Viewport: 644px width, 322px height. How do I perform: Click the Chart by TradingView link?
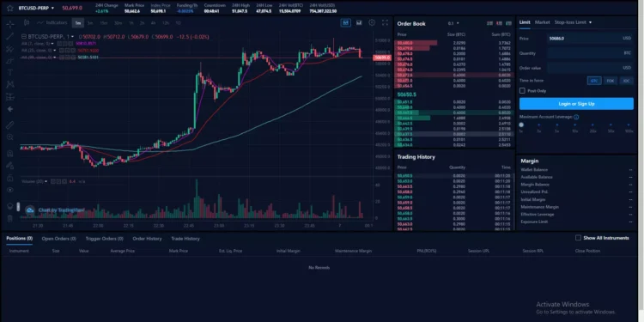[62, 210]
